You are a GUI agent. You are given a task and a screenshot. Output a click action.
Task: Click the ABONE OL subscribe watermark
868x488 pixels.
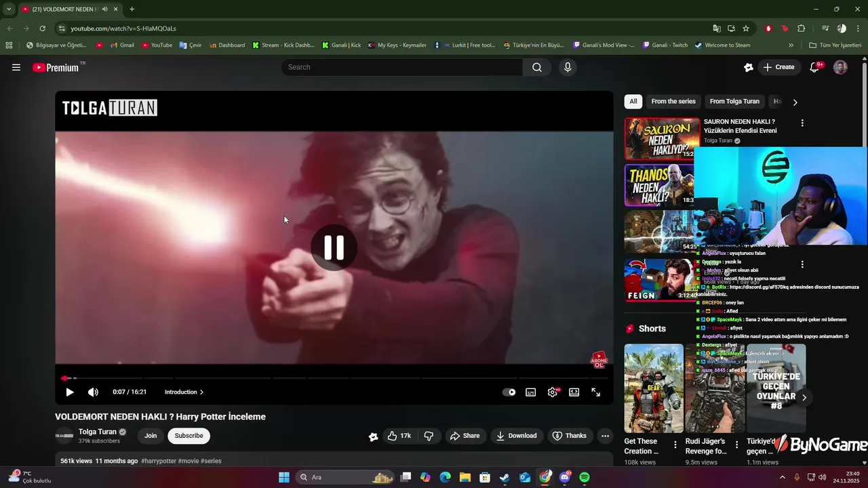(599, 360)
